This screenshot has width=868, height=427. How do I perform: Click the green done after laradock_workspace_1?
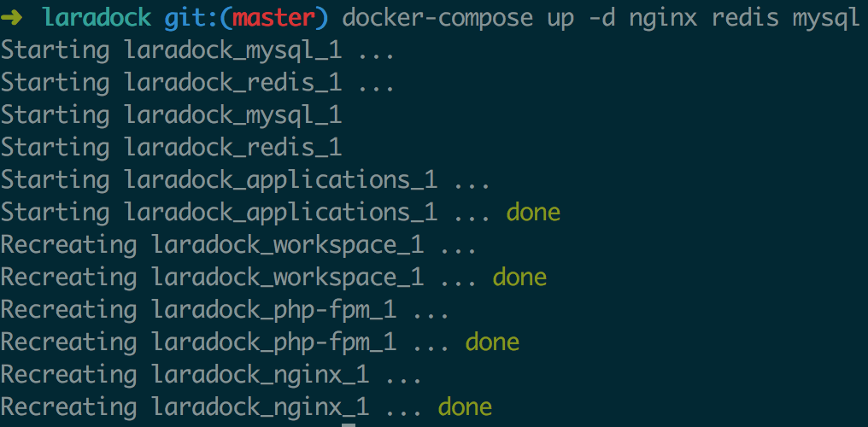coord(519,277)
